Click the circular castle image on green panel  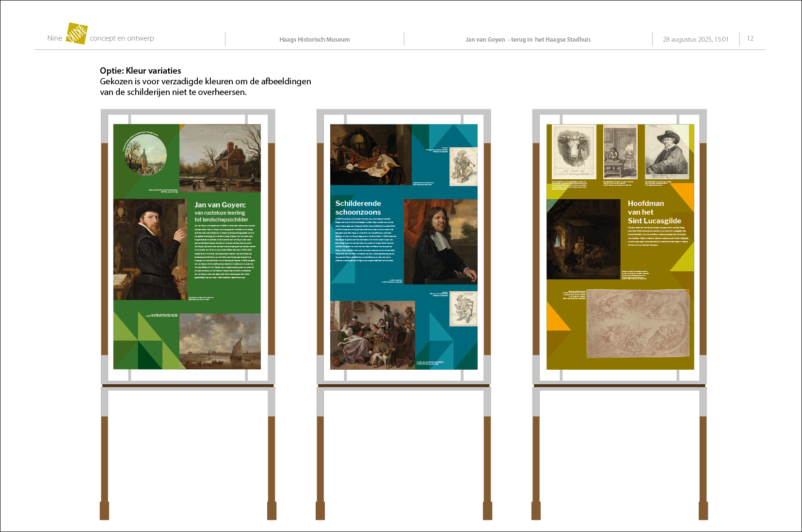point(145,155)
